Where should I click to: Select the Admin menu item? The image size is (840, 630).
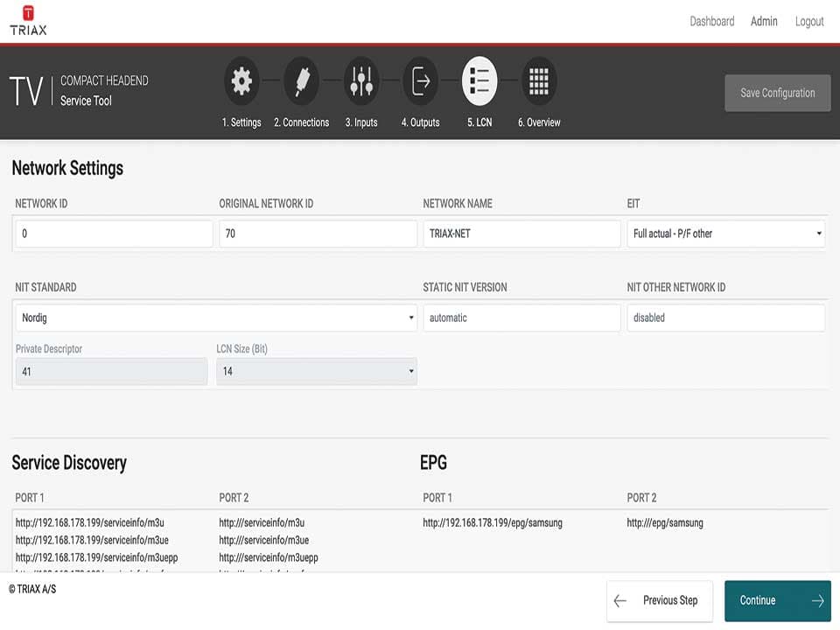pyautogui.click(x=764, y=21)
